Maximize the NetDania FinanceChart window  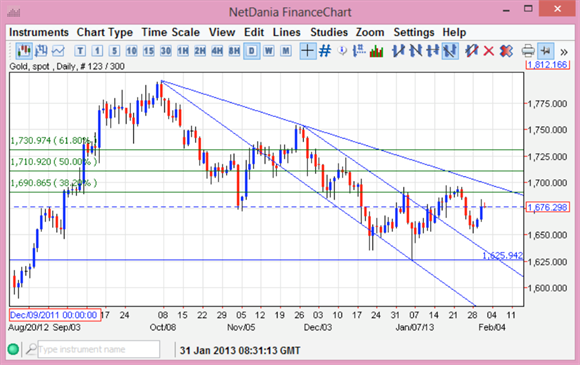pos(528,9)
